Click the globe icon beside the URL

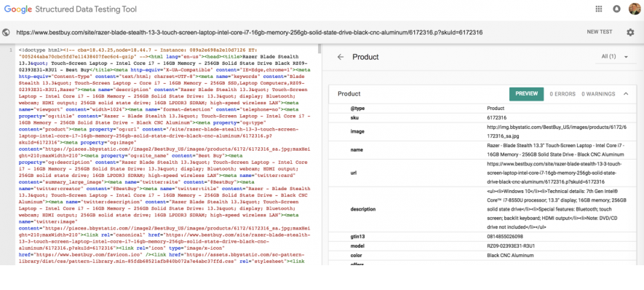(6, 33)
